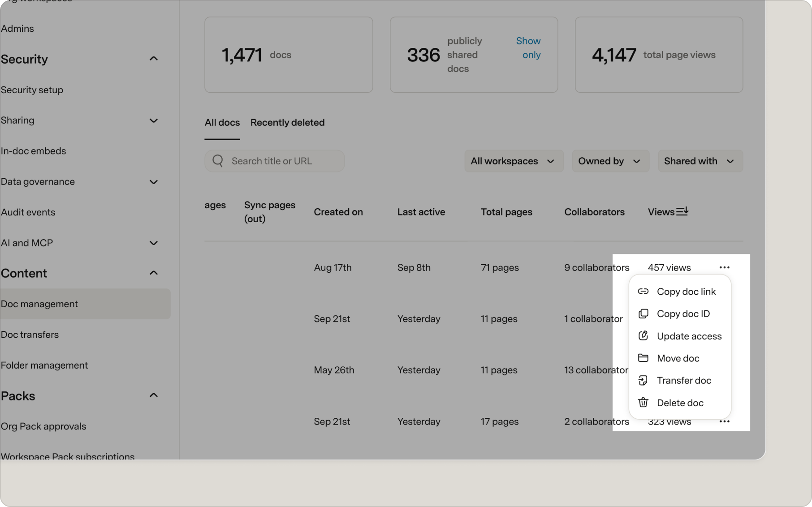Open the Owned by filter dropdown
Image resolution: width=812 pixels, height=507 pixels.
[x=610, y=161]
